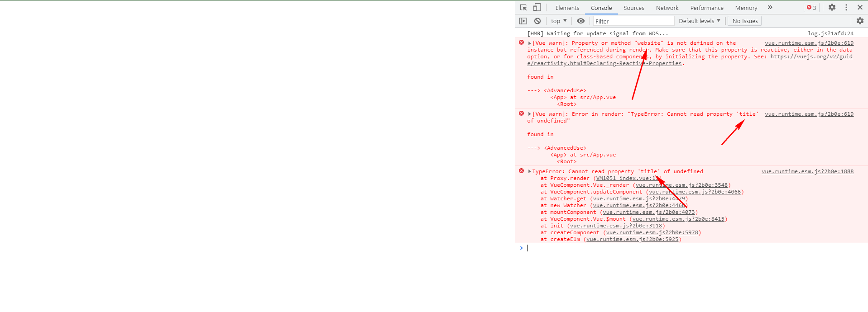The height and width of the screenshot is (312, 868).
Task: Open the DevTools kebab menu
Action: pos(846,7)
